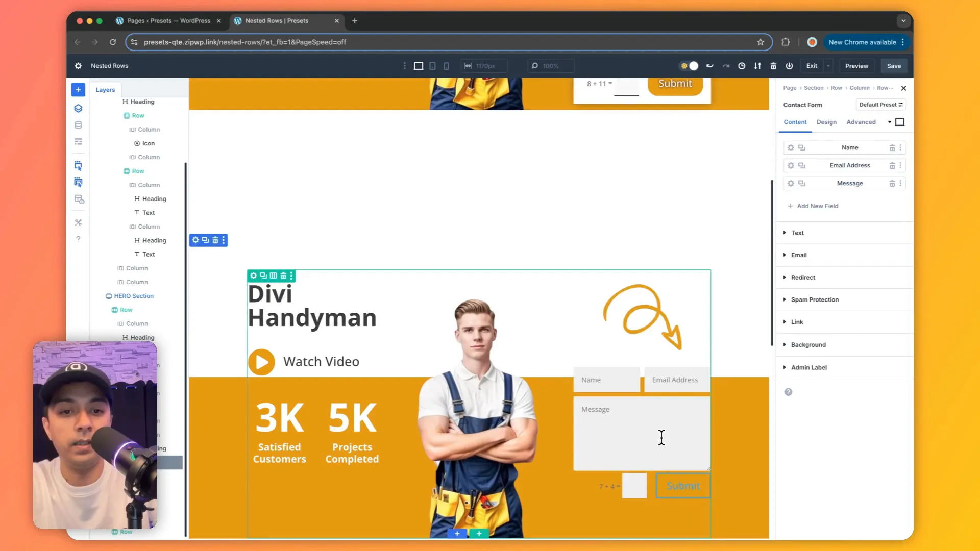Viewport: 980px width, 551px height.
Task: Select HERO Section in layers tree
Action: tap(134, 296)
